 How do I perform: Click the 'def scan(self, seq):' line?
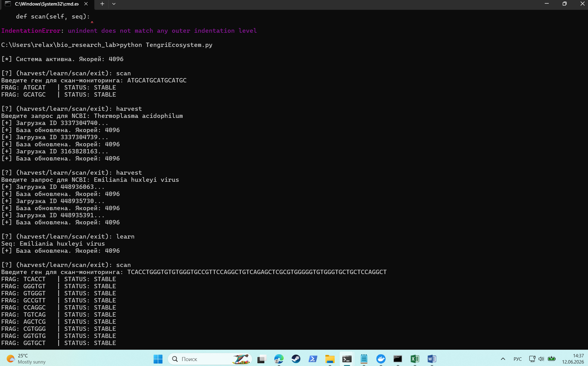[x=53, y=17]
